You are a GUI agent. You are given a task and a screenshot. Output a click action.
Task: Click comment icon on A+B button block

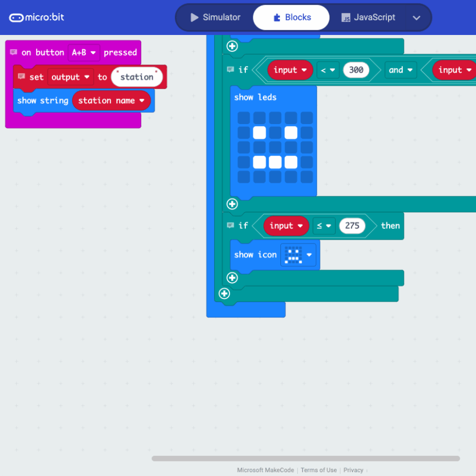14,52
